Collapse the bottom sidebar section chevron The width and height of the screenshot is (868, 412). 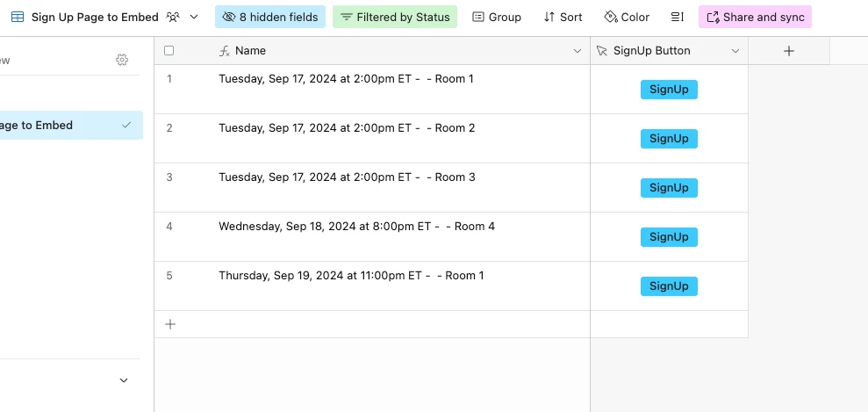click(x=124, y=380)
